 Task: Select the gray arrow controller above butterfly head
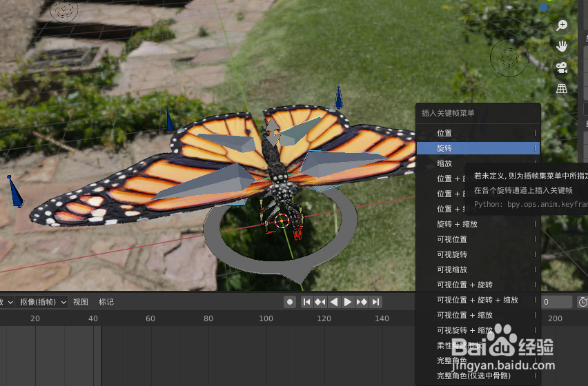click(273, 132)
